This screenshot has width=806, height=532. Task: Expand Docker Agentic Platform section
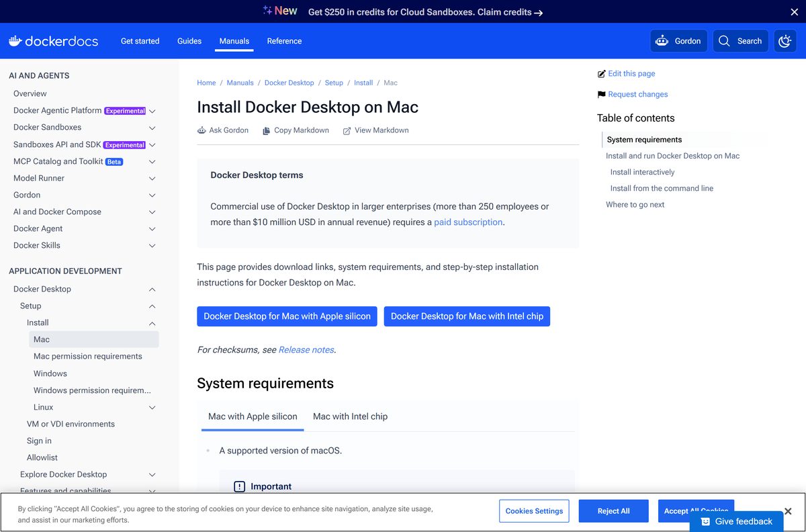(152, 111)
